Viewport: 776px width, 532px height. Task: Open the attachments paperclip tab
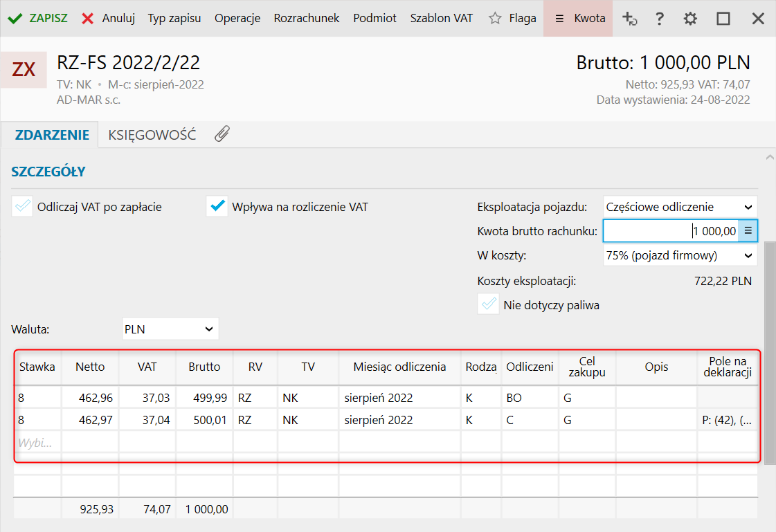[x=222, y=135]
